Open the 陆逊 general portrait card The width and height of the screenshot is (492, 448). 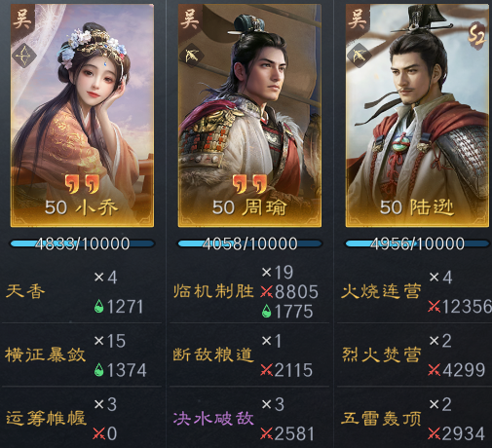[x=417, y=116]
